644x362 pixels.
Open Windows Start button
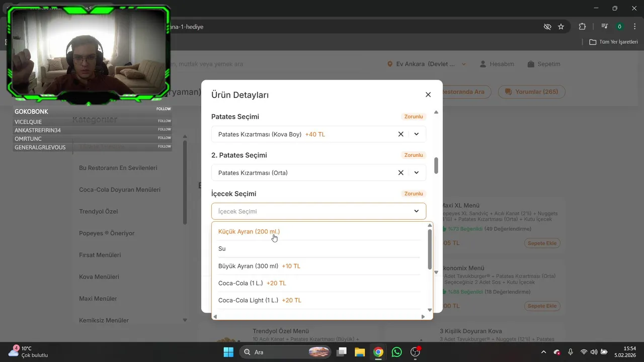[x=228, y=352]
